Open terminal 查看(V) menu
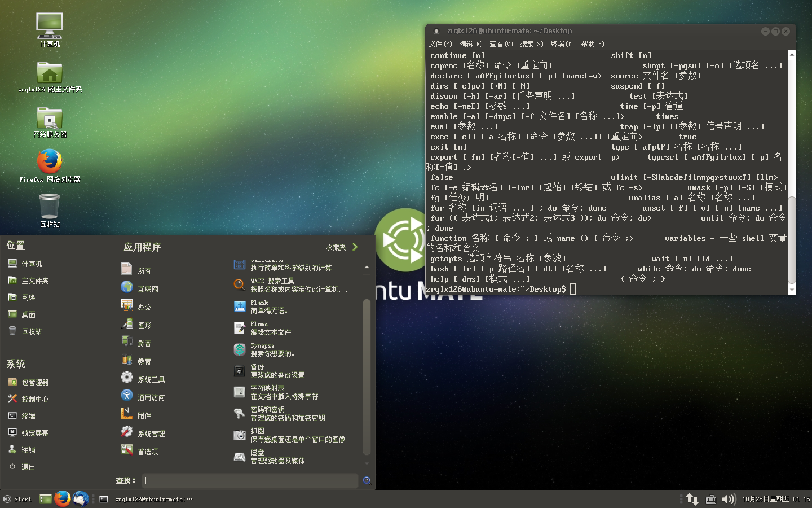 501,44
